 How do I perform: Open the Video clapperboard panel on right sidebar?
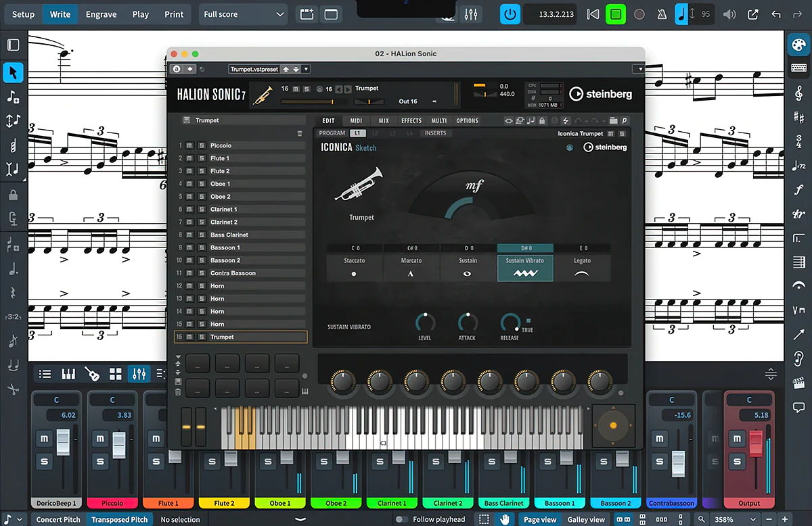(x=798, y=383)
